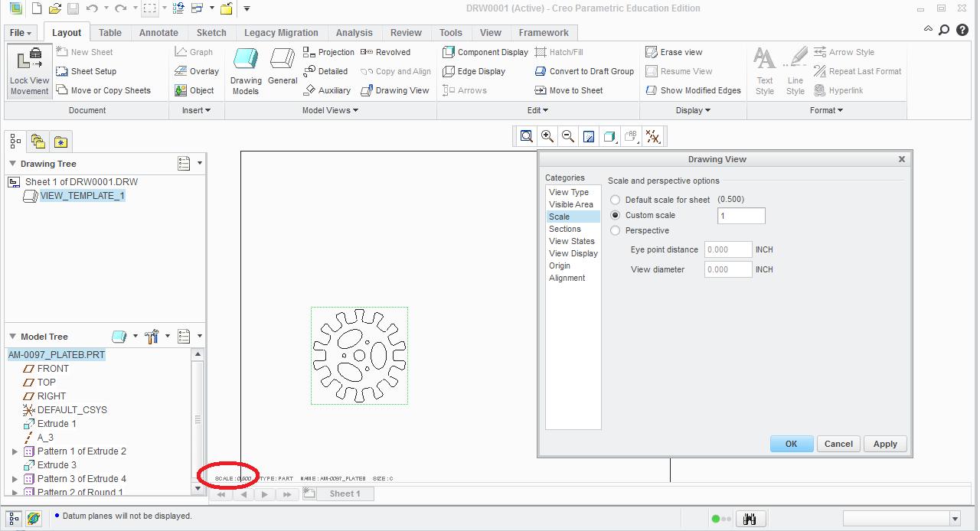Open the selection filter dropdown in status bar

pyautogui.click(x=955, y=519)
